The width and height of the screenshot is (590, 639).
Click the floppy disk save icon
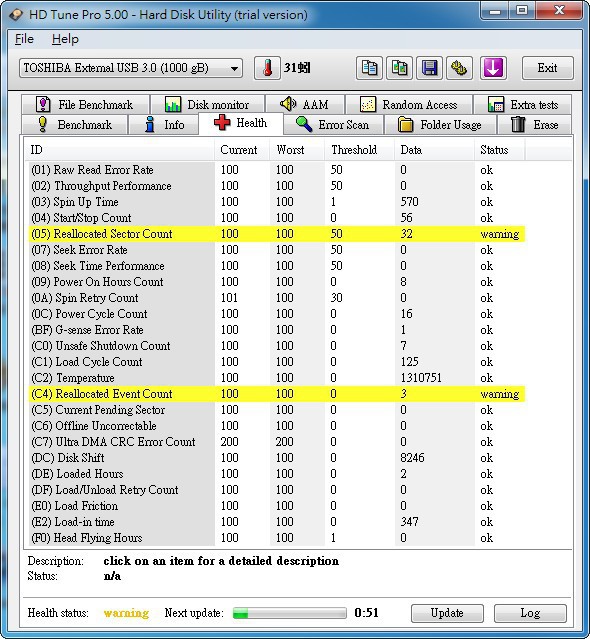[429, 68]
